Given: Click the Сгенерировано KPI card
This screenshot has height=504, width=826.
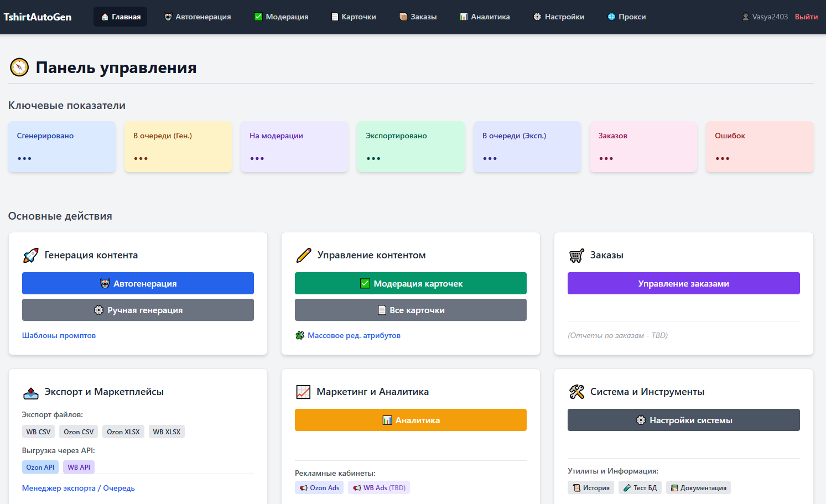Looking at the screenshot, I should point(62,146).
